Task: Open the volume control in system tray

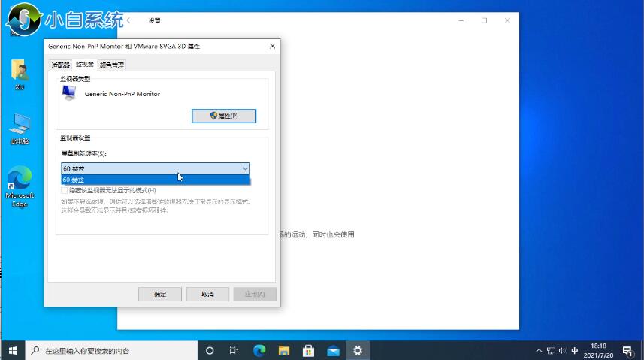Action: pyautogui.click(x=563, y=350)
